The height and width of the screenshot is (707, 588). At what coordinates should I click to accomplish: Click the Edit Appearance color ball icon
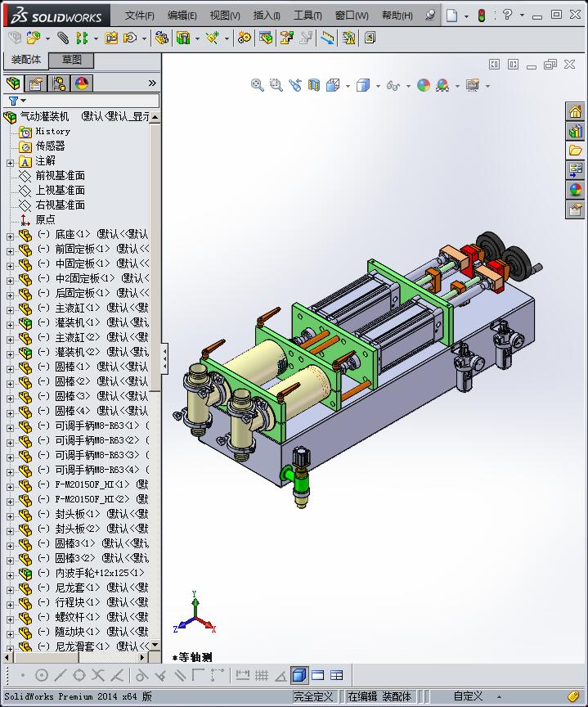tap(424, 85)
